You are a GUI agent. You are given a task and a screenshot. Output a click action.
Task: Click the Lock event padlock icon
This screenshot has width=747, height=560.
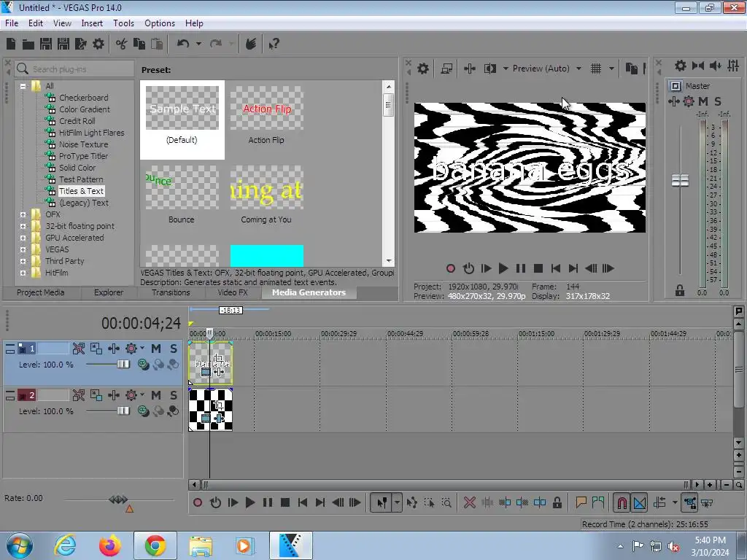pyautogui.click(x=557, y=502)
